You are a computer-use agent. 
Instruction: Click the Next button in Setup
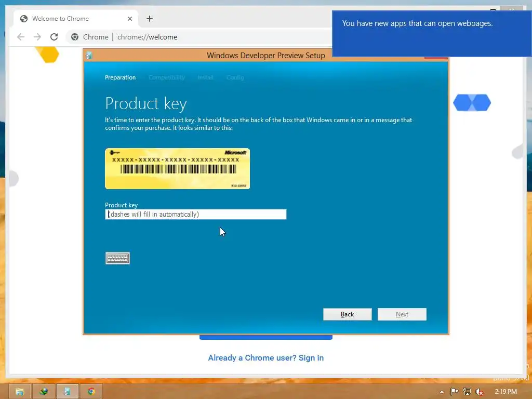(402, 314)
